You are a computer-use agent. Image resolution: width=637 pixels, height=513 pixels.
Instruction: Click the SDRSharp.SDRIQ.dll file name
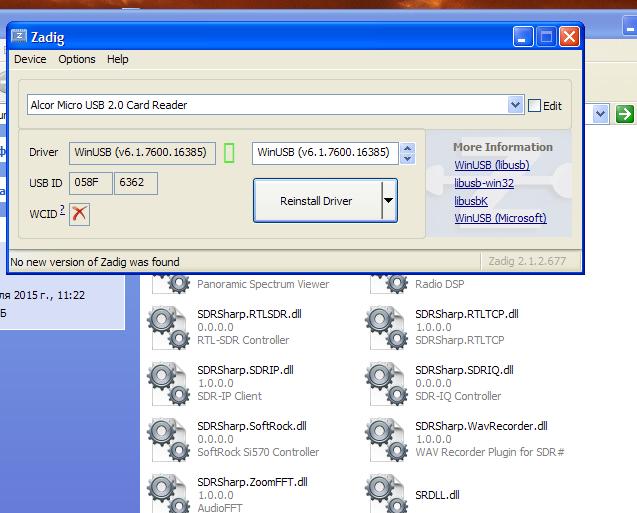point(464,370)
